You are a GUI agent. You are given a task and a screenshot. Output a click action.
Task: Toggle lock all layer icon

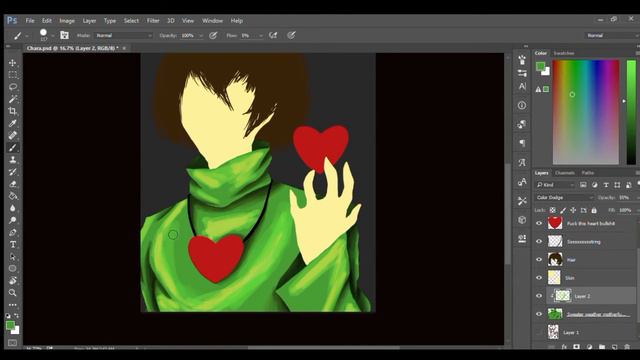[x=594, y=210]
